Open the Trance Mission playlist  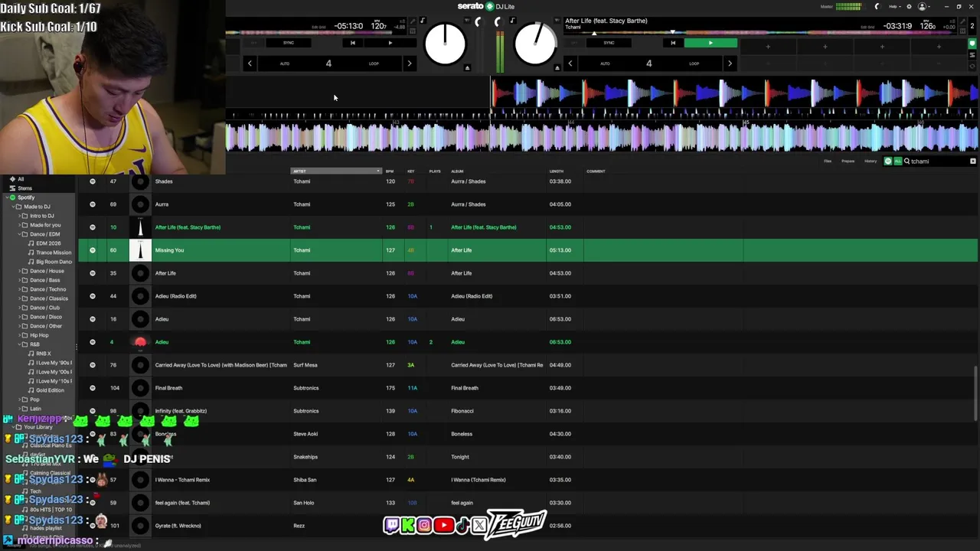pos(54,253)
